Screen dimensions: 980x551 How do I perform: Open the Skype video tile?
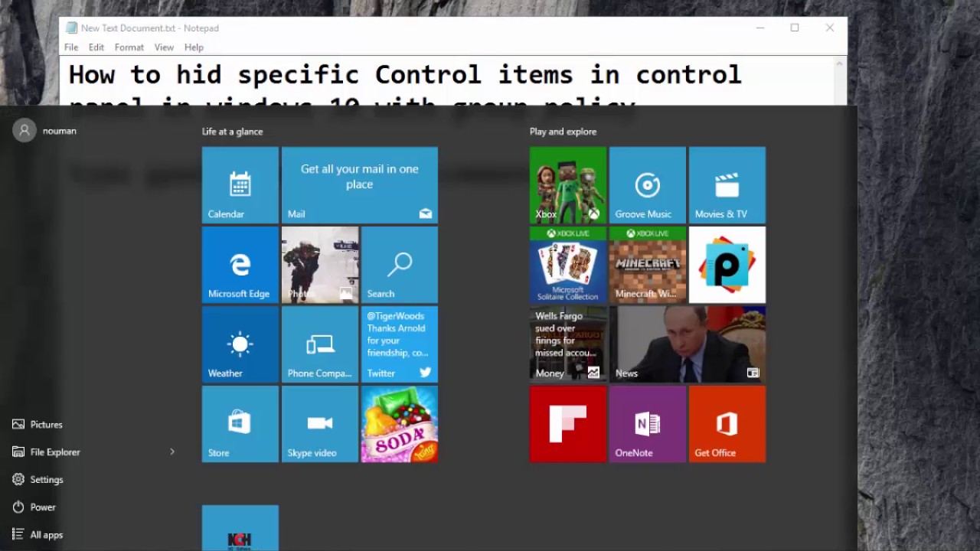pos(320,424)
